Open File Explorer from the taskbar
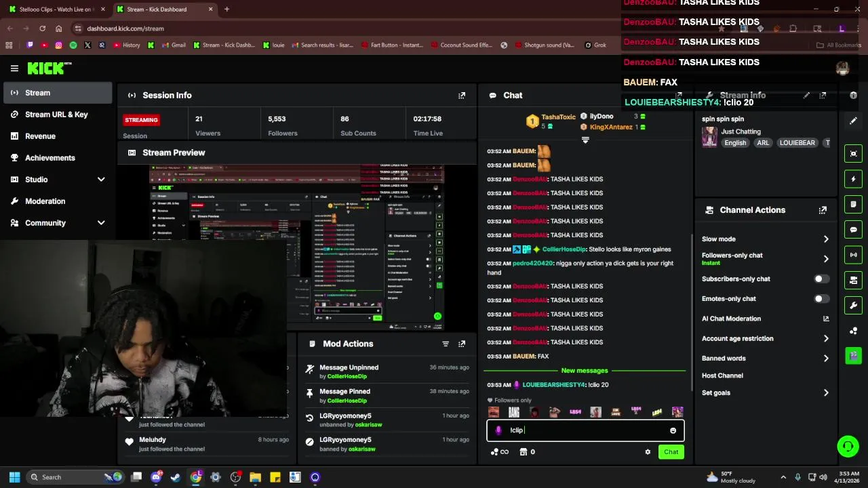Screen dimensions: 868x488 [255, 477]
